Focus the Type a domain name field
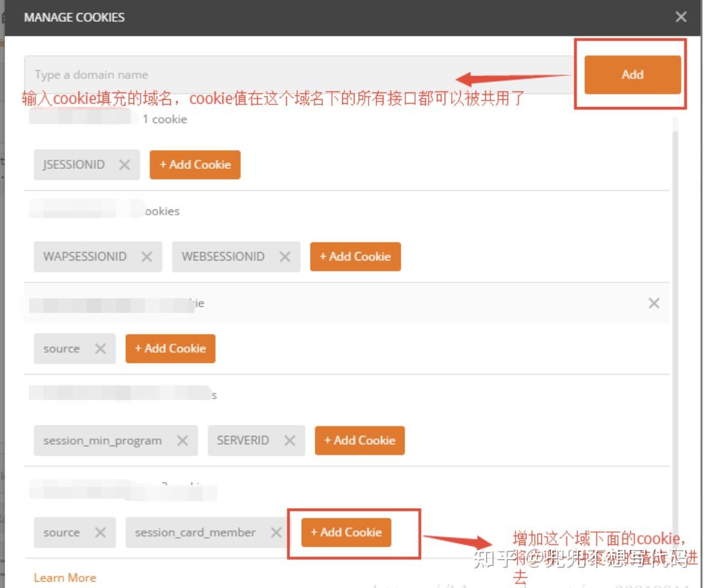The image size is (707, 588). click(x=300, y=74)
